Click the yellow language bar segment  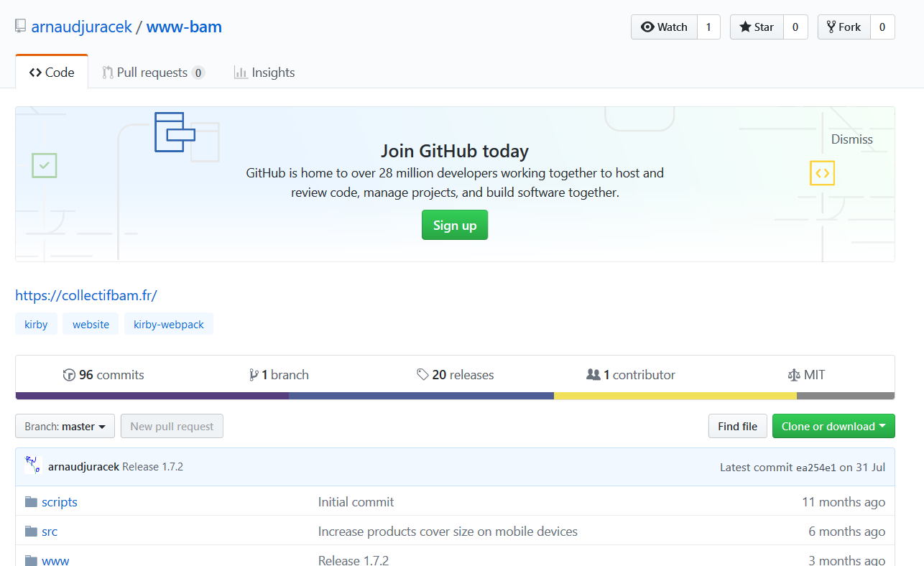tap(675, 396)
